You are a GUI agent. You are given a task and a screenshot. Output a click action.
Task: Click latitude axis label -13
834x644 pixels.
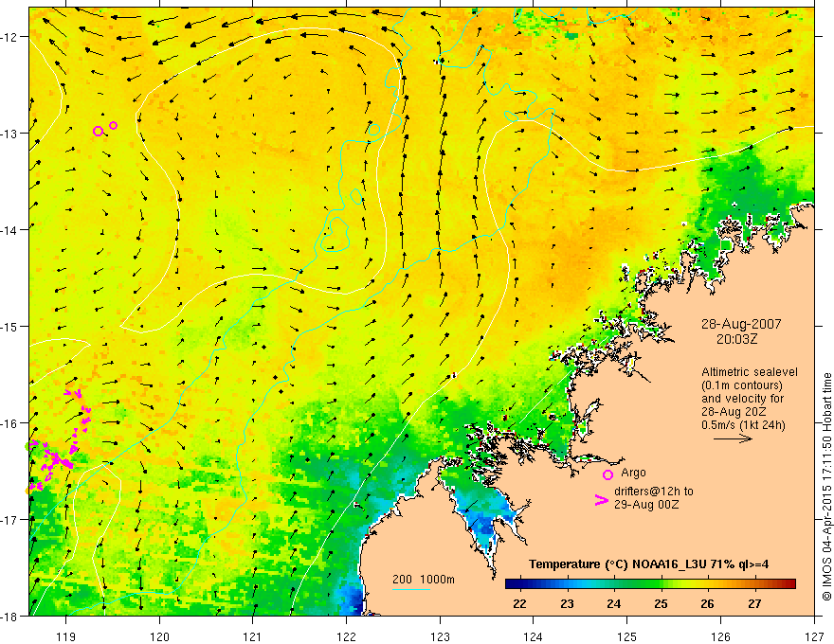point(10,134)
